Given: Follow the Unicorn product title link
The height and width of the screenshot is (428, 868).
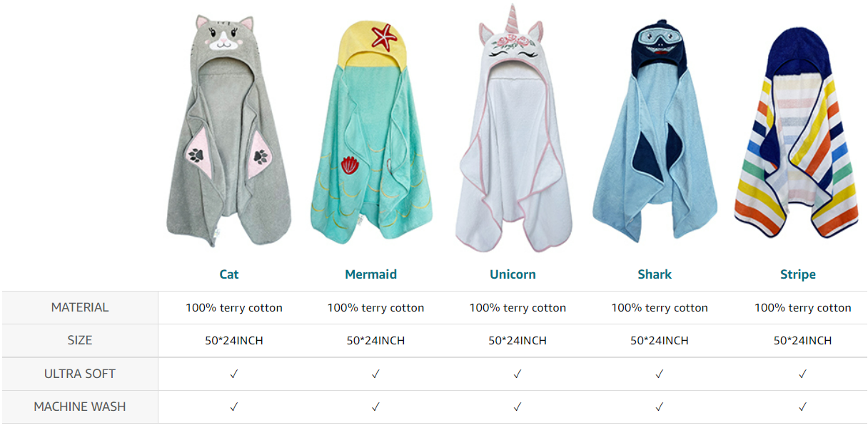Looking at the screenshot, I should [513, 274].
